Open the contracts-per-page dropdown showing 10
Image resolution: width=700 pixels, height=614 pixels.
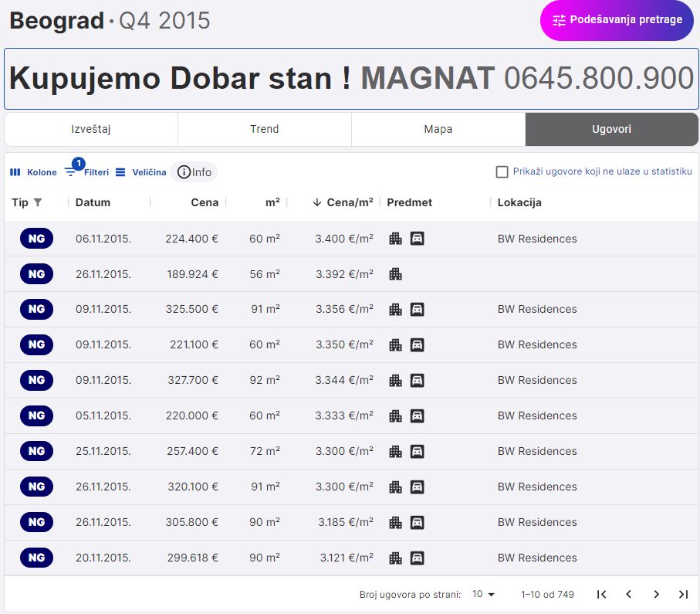click(x=484, y=594)
